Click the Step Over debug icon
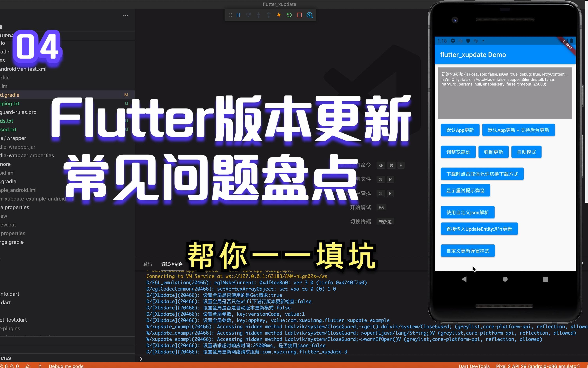The height and width of the screenshot is (368, 588). coord(248,15)
